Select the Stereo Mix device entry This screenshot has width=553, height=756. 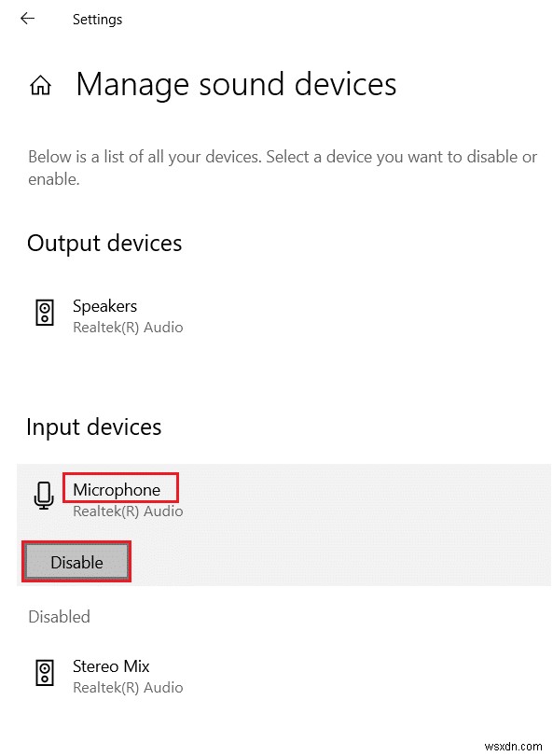coord(110,665)
